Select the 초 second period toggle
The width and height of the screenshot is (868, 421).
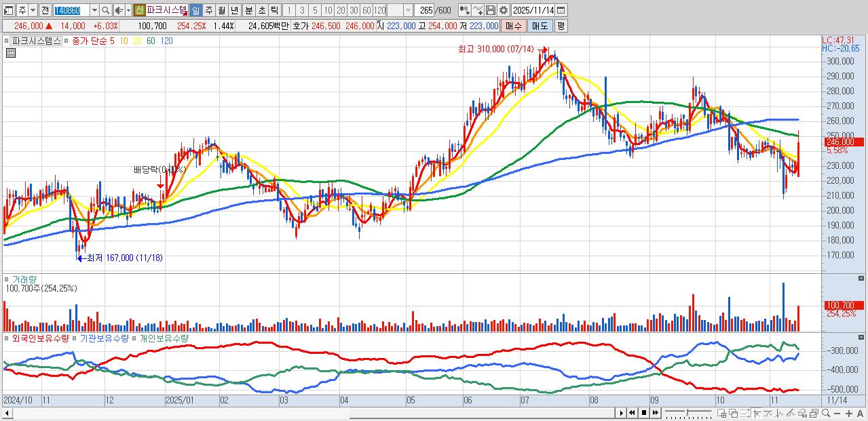262,10
